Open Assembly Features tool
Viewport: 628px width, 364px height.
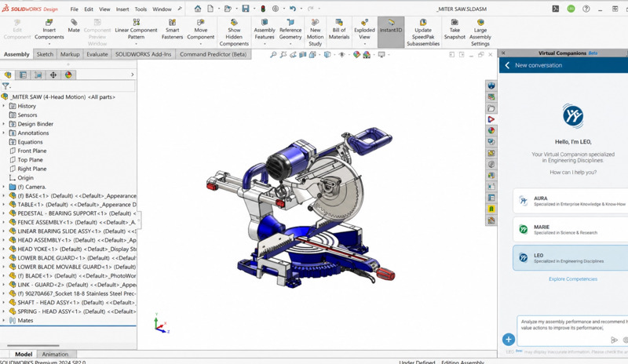pos(265,29)
